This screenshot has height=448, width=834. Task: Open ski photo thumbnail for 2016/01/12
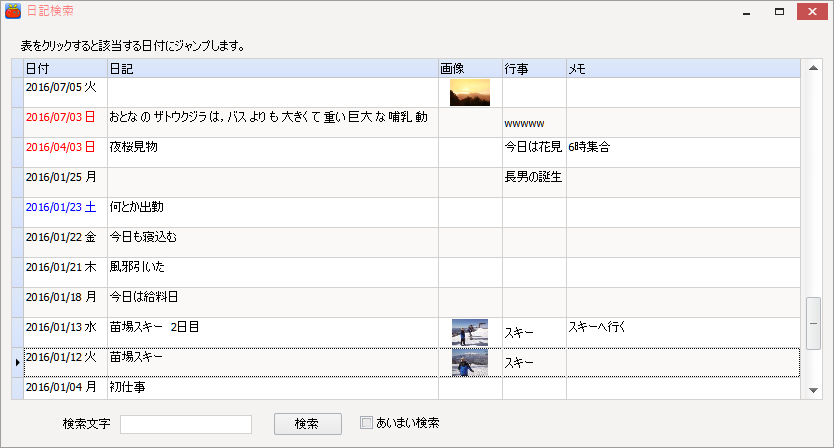pos(470,363)
